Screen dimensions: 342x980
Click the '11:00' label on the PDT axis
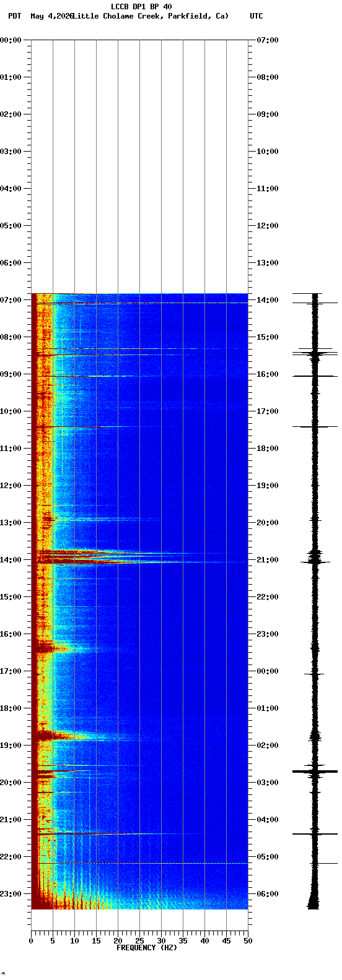tap(11, 449)
